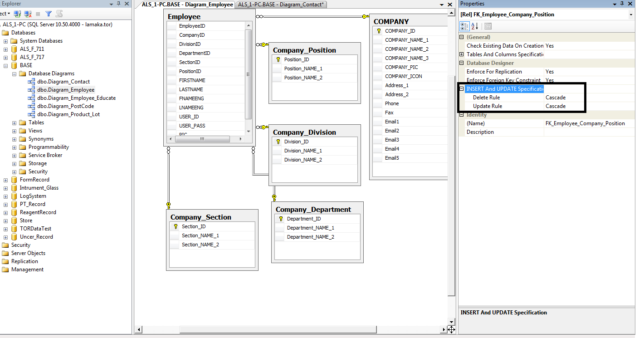644x338 pixels.
Task: Click the (Name) FK_Employee_Company_Position value field
Action: pos(589,123)
